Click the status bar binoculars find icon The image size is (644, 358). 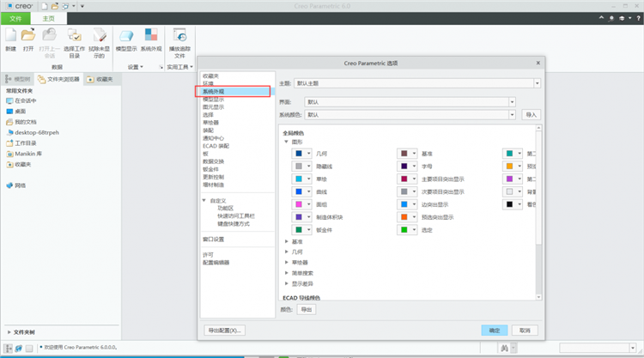(x=504, y=349)
